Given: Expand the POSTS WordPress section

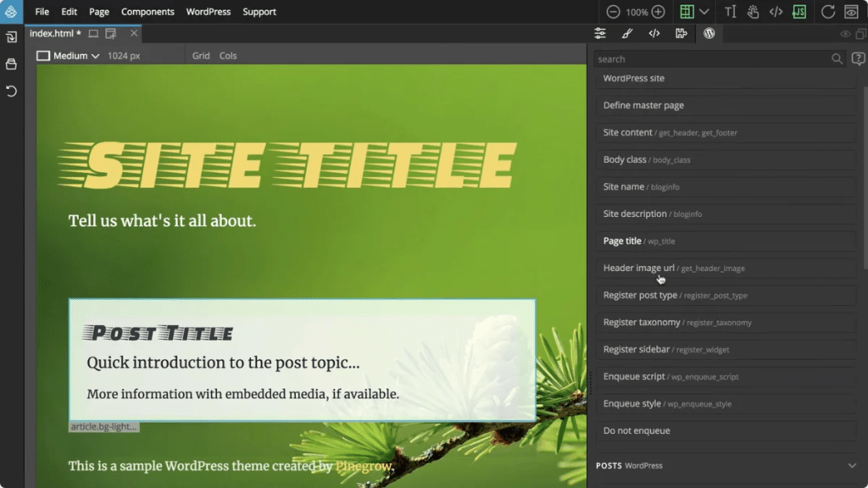Looking at the screenshot, I should [853, 465].
